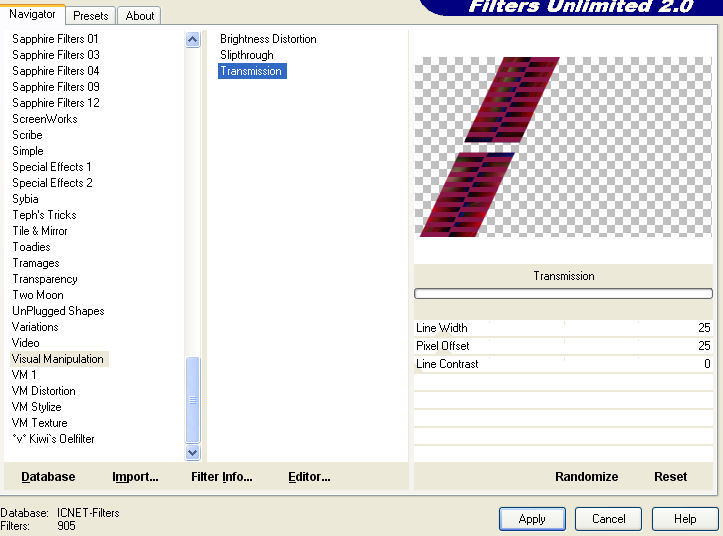This screenshot has height=536, width=723.
Task: Click Randomize to shuffle settings
Action: [587, 476]
